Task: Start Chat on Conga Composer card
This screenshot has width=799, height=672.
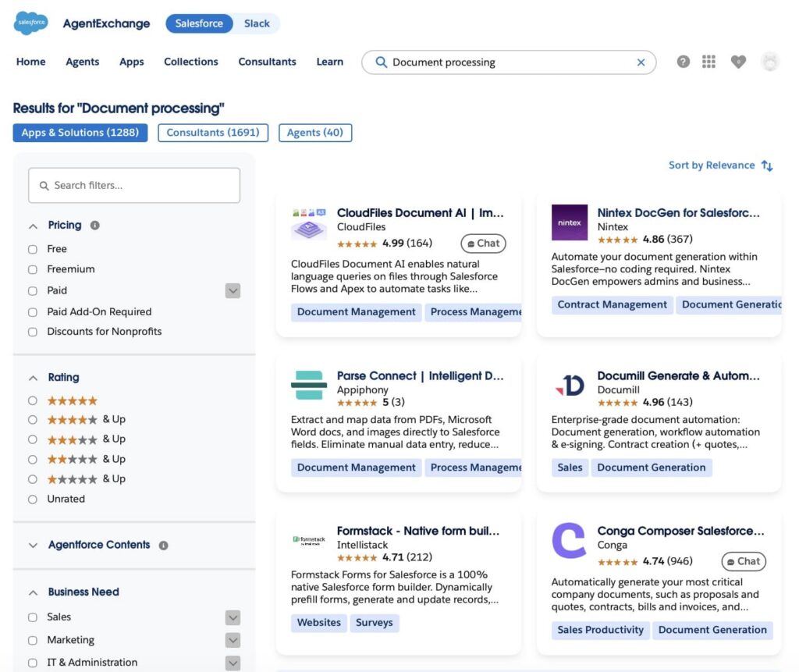Action: 744,561
